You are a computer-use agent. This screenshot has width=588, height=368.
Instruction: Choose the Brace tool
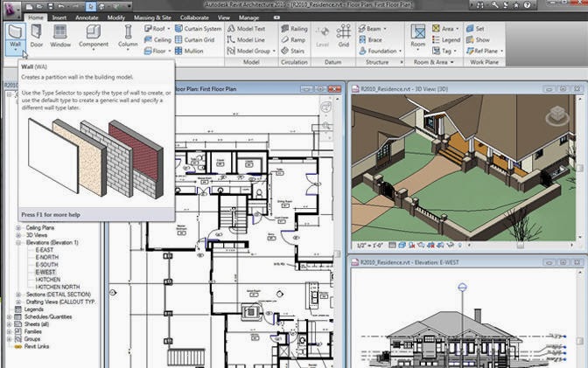click(x=370, y=39)
